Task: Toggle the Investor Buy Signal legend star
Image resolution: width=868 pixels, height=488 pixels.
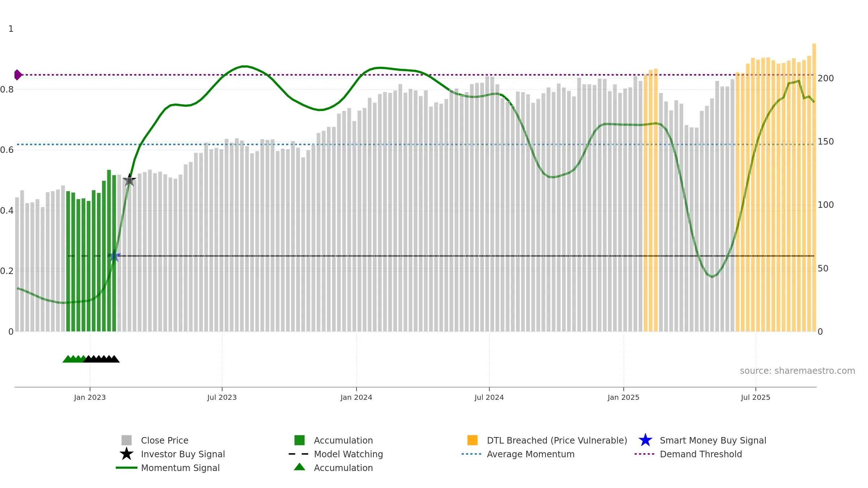Action: coord(127,454)
